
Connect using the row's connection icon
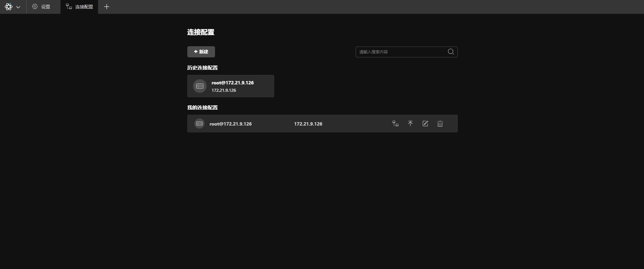395,124
